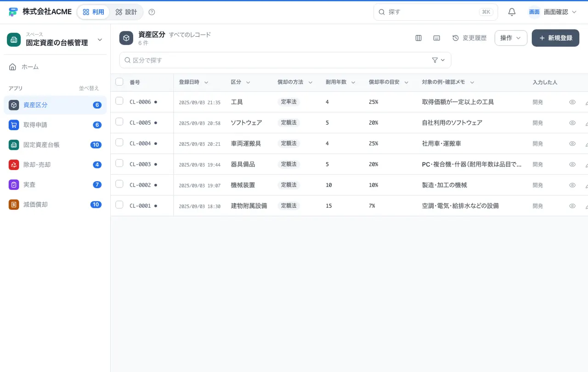588x372 pixels.
Task: Check the box for row CL-0005
Action: click(119, 121)
